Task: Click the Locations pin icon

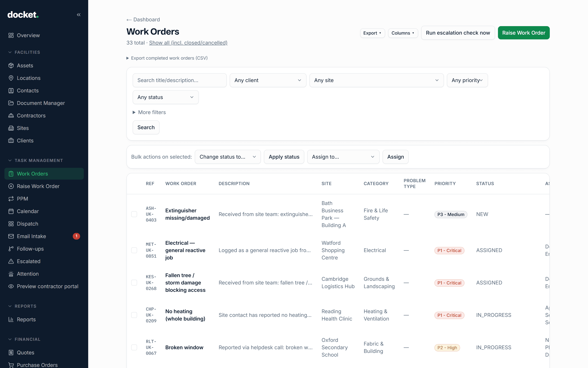Action: click(x=11, y=78)
